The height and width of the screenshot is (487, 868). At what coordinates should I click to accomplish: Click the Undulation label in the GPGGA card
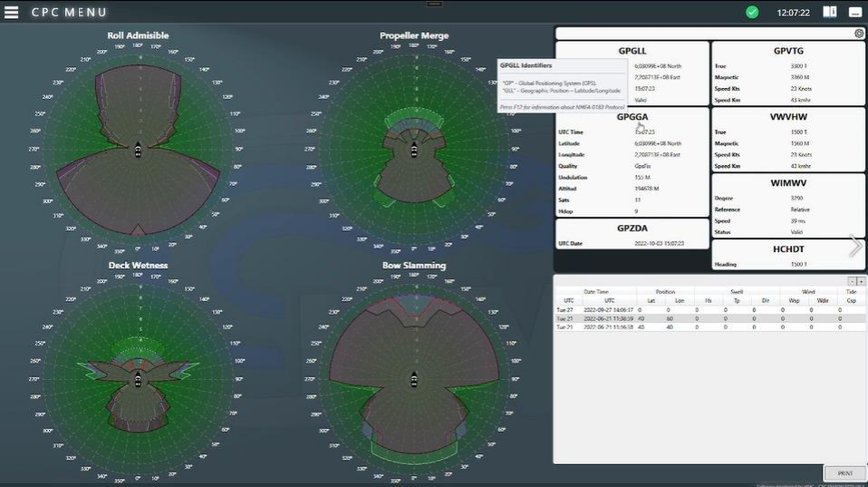click(573, 177)
